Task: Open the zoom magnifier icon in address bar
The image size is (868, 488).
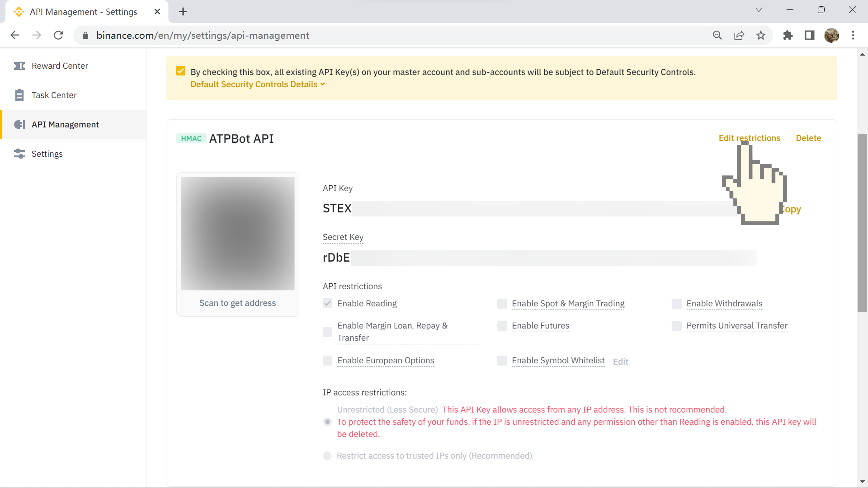Action: point(717,35)
